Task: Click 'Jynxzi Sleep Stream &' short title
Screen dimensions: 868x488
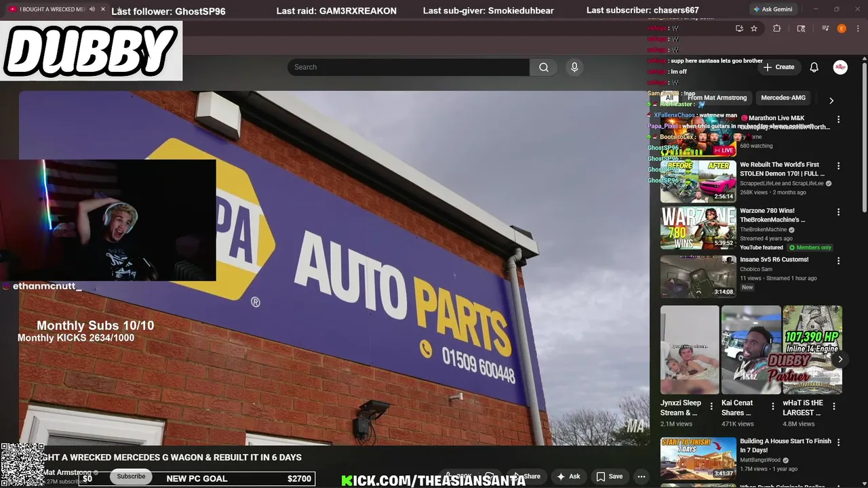Action: point(681,407)
